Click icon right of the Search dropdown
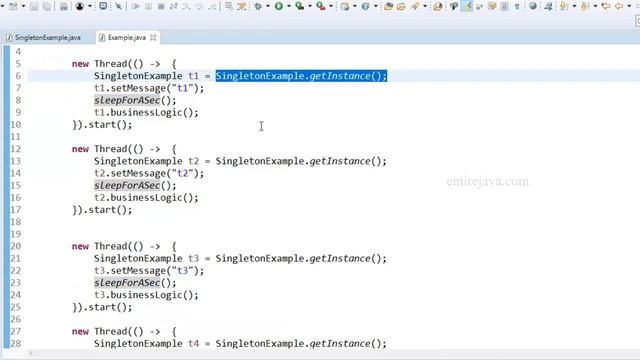 coord(438,6)
